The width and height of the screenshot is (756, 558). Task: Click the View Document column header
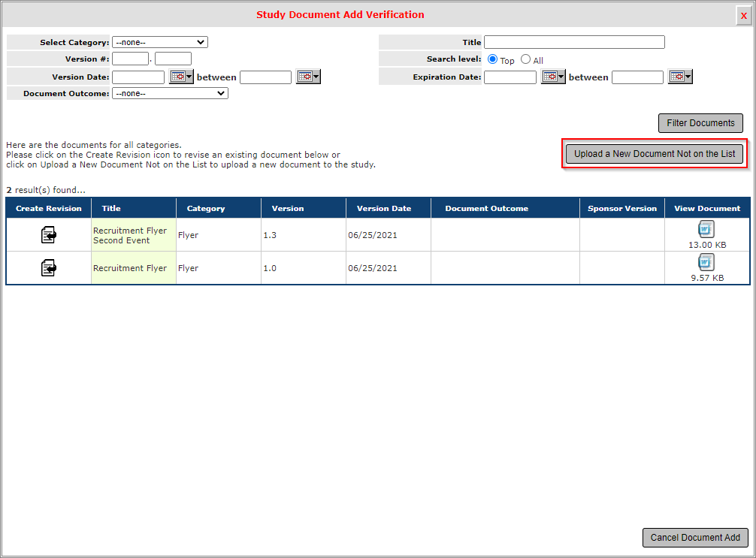707,208
